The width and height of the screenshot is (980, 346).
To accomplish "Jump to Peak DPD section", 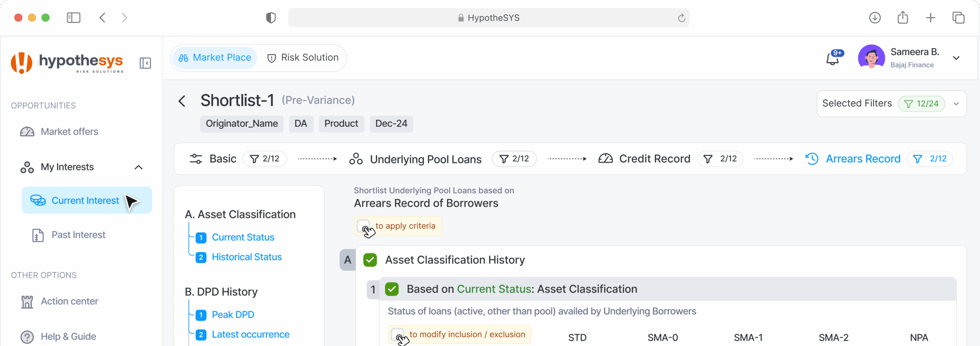I will pyautogui.click(x=233, y=315).
